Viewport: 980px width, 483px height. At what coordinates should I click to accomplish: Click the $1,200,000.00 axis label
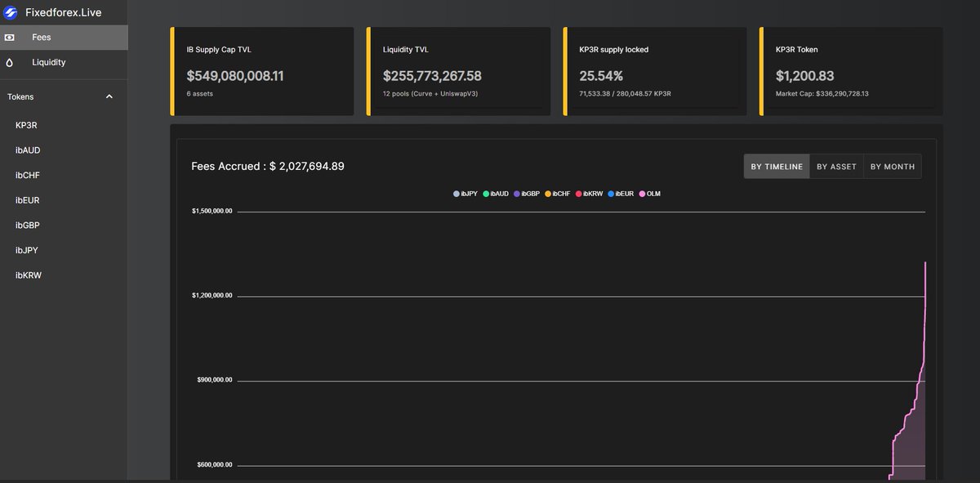pos(212,295)
